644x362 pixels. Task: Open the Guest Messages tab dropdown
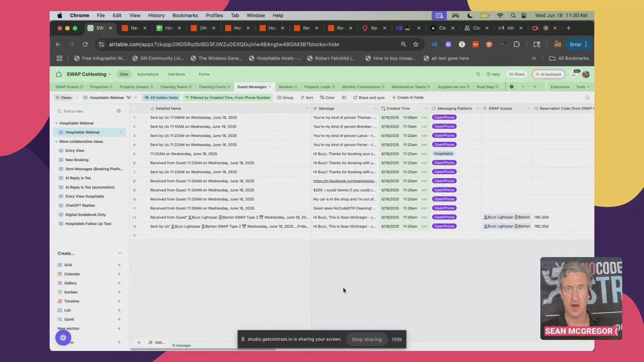coord(270,87)
